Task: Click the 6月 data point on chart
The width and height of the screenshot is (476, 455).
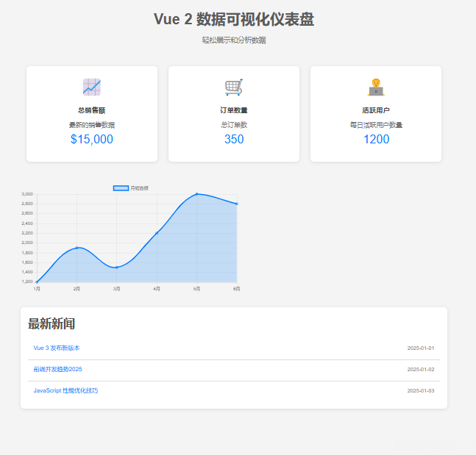Action: [x=237, y=204]
